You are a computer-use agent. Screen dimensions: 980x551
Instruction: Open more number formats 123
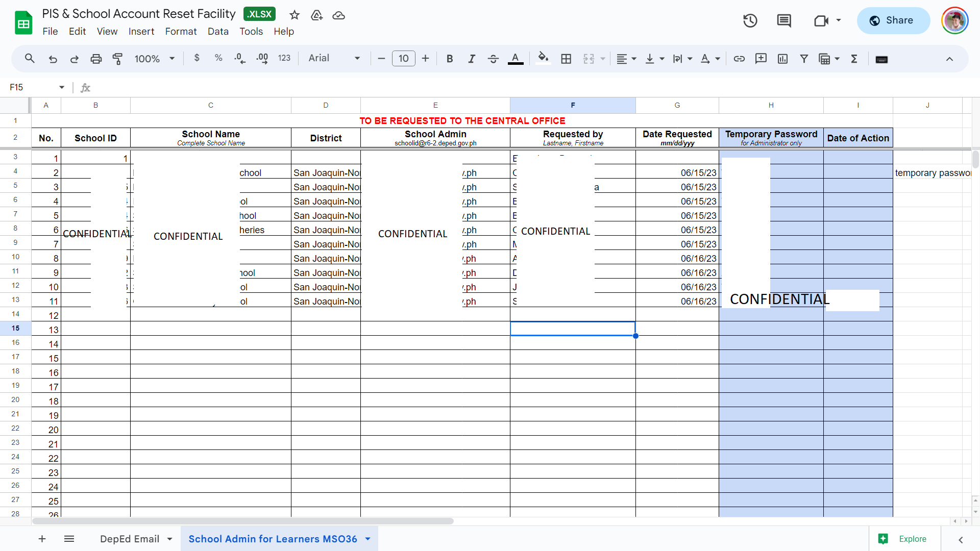tap(284, 58)
